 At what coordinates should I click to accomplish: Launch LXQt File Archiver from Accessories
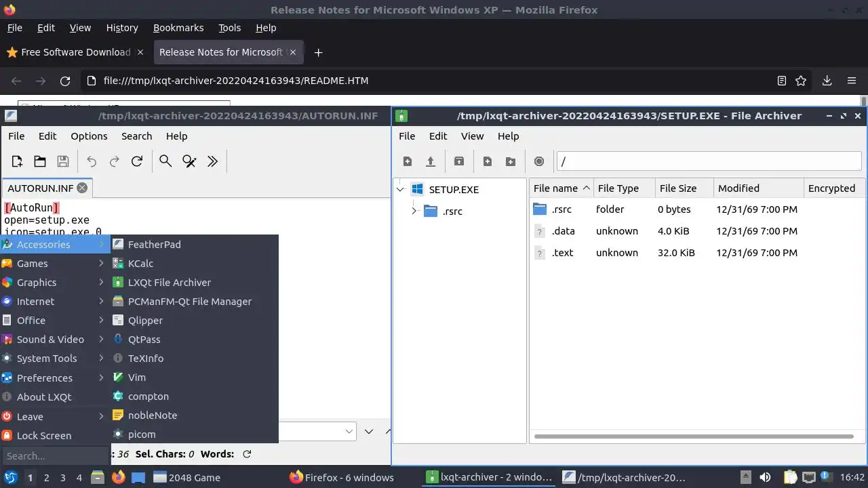(x=195, y=283)
